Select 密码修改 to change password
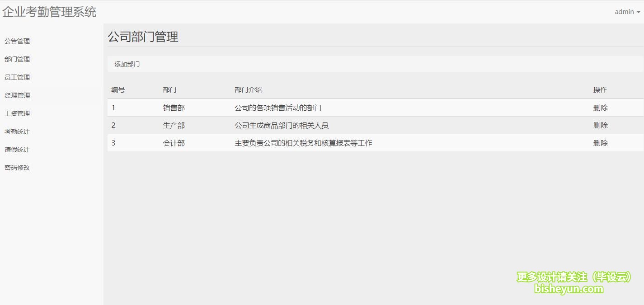This screenshot has height=305, width=644. tap(17, 168)
